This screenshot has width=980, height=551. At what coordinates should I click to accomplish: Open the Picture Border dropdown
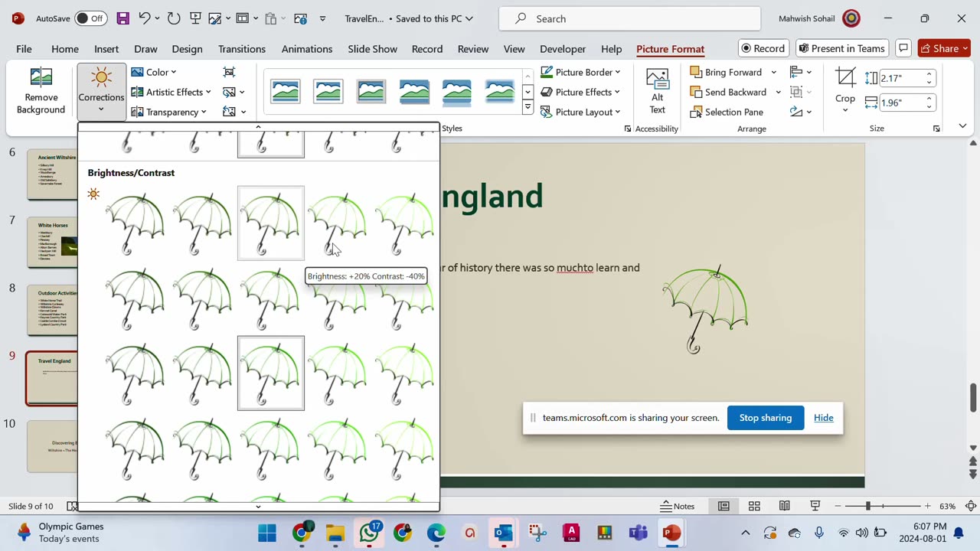[580, 72]
